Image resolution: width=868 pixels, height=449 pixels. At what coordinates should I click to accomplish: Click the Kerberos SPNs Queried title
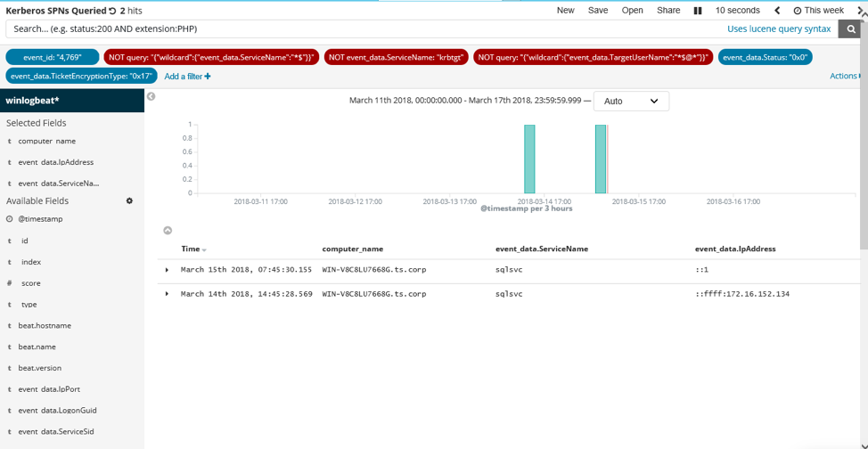tap(56, 11)
